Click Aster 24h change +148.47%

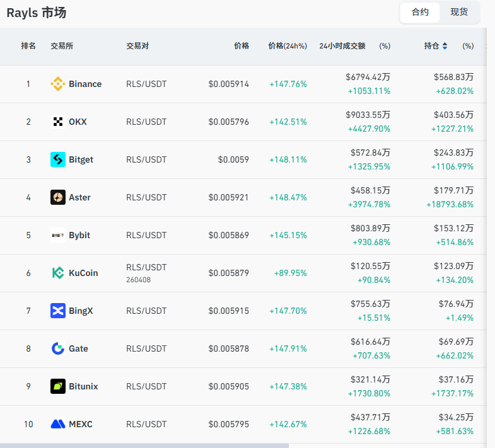tap(288, 197)
